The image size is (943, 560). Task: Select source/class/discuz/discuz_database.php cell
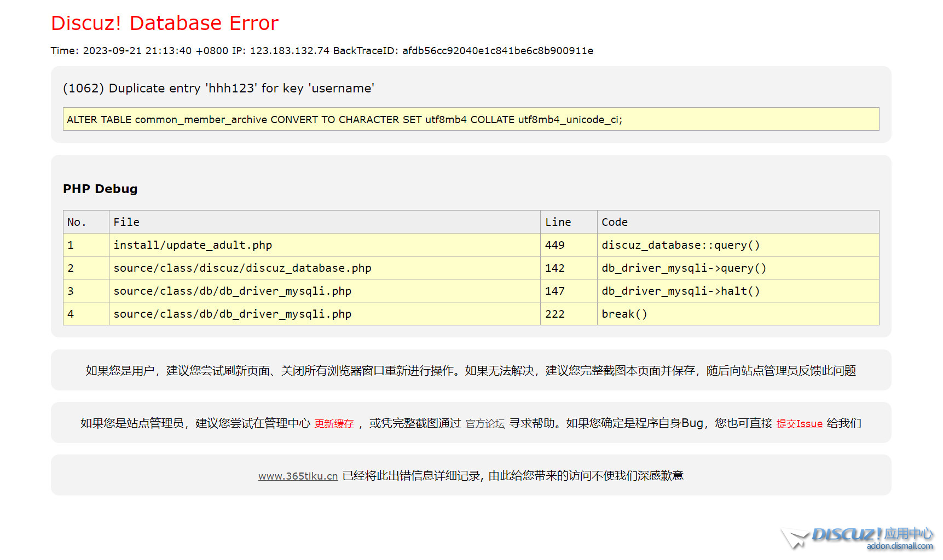pos(325,268)
